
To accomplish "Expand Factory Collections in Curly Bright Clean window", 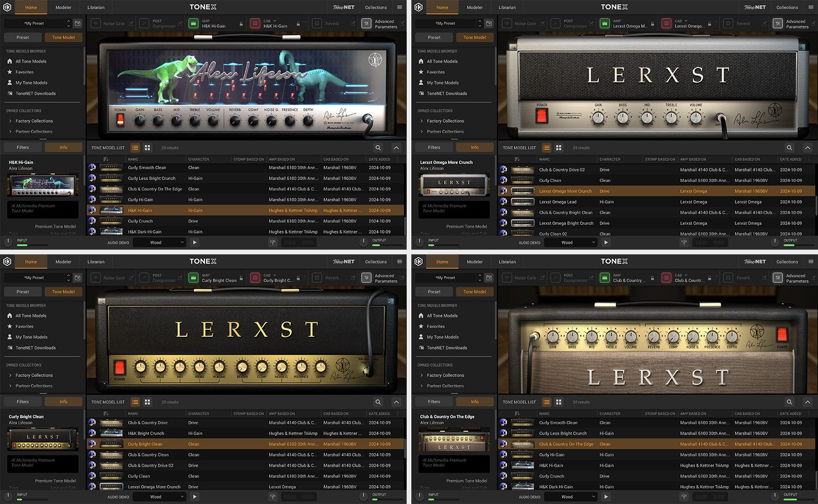I will coord(10,375).
